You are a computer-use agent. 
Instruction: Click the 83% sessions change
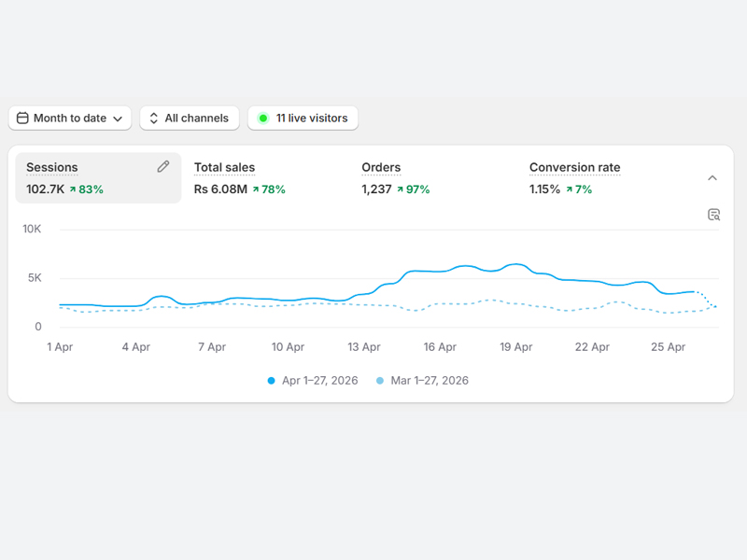[87, 189]
